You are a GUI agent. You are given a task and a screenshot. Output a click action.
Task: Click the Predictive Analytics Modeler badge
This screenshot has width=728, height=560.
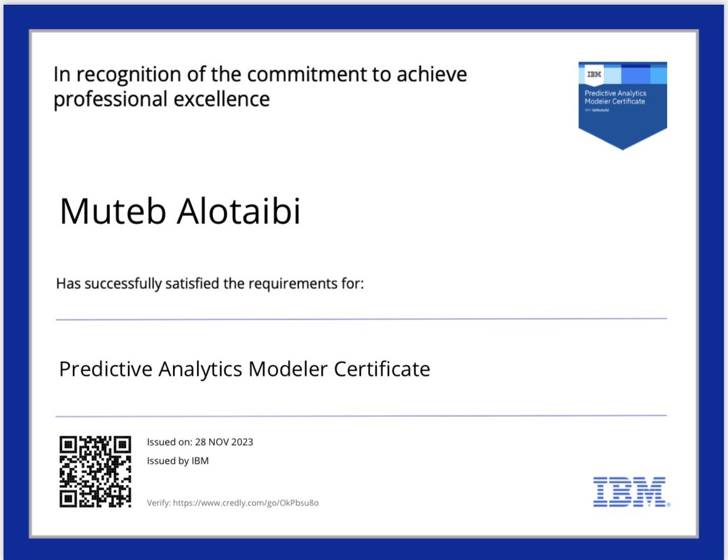622,105
